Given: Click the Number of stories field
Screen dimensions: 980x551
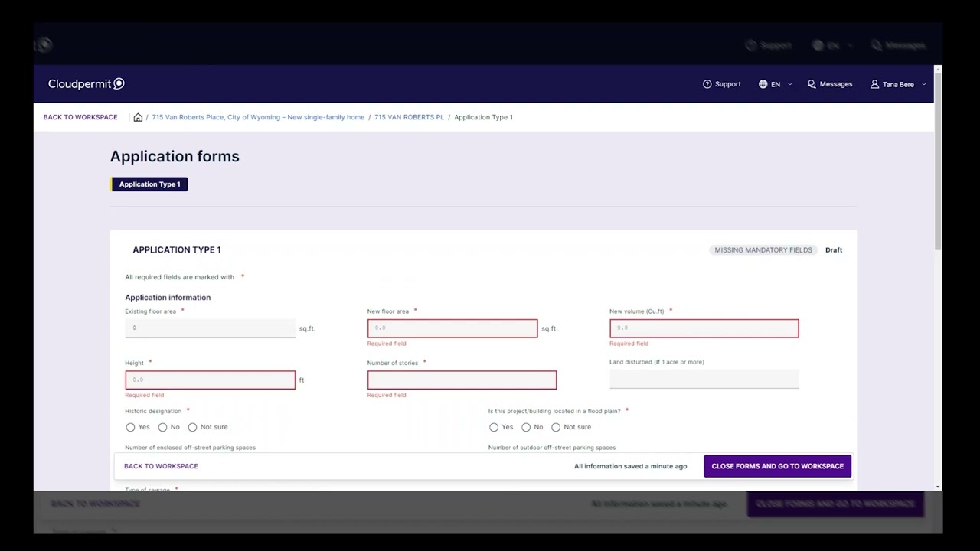Looking at the screenshot, I should pos(462,380).
